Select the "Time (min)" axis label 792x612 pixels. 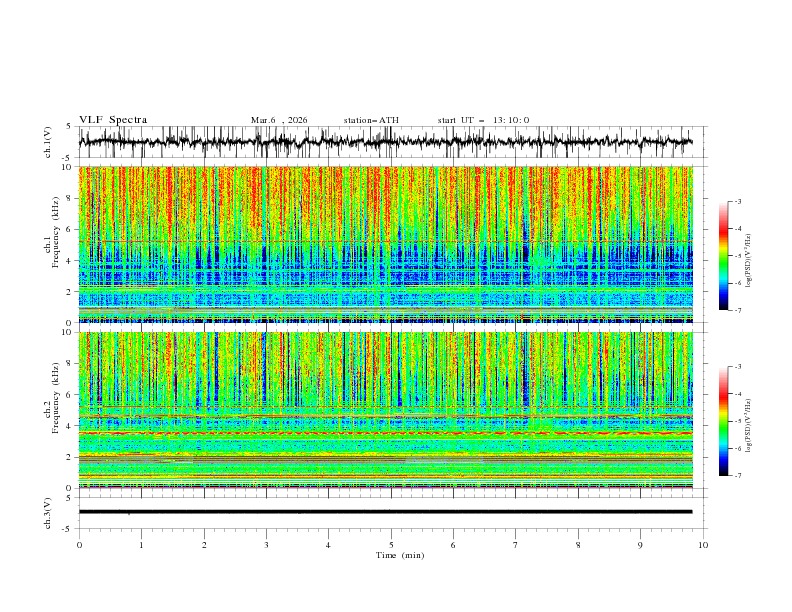[400, 555]
